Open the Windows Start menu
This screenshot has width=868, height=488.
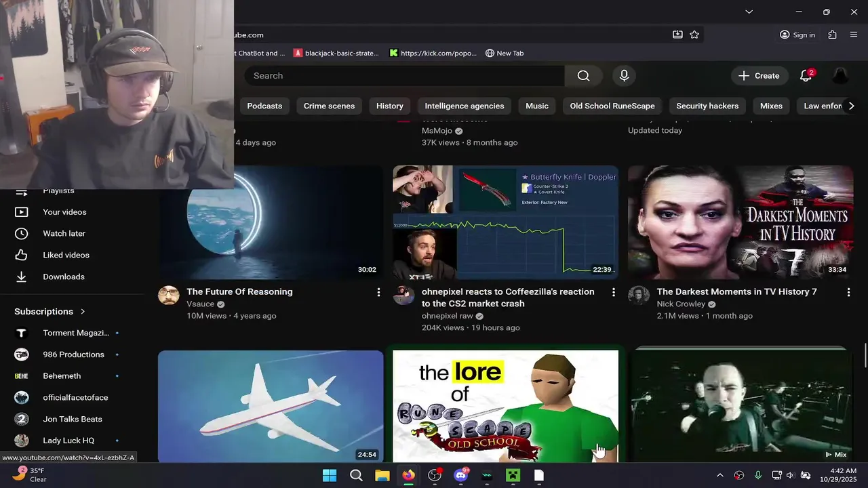330,475
